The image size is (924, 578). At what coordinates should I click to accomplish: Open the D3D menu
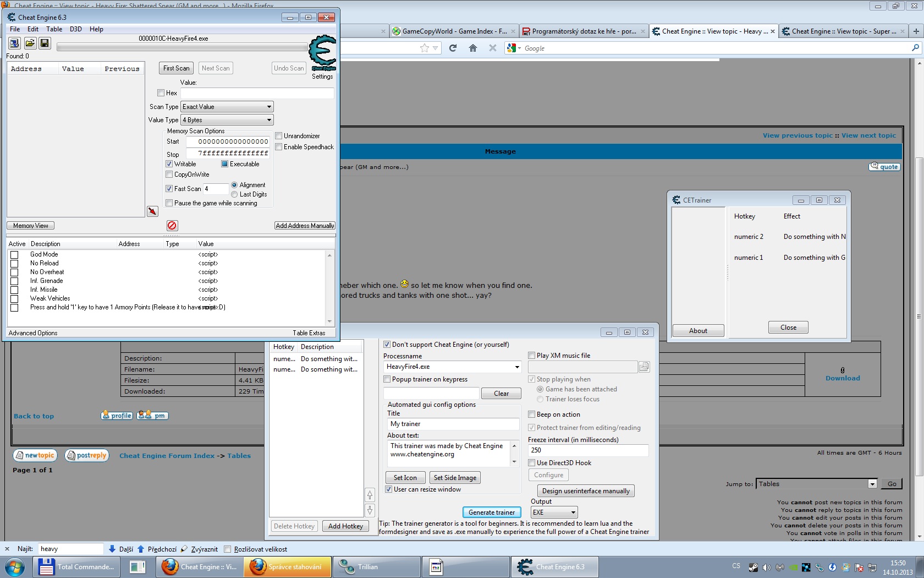coord(76,29)
